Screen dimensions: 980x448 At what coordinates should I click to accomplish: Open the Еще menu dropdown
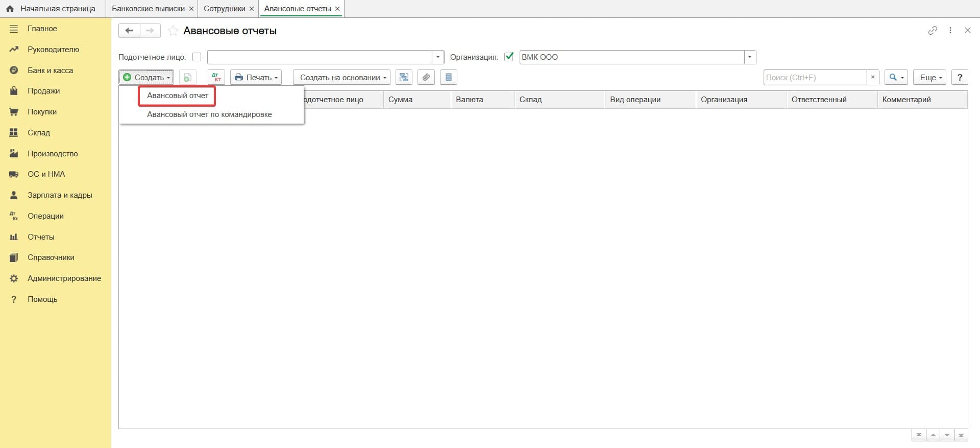pos(930,78)
